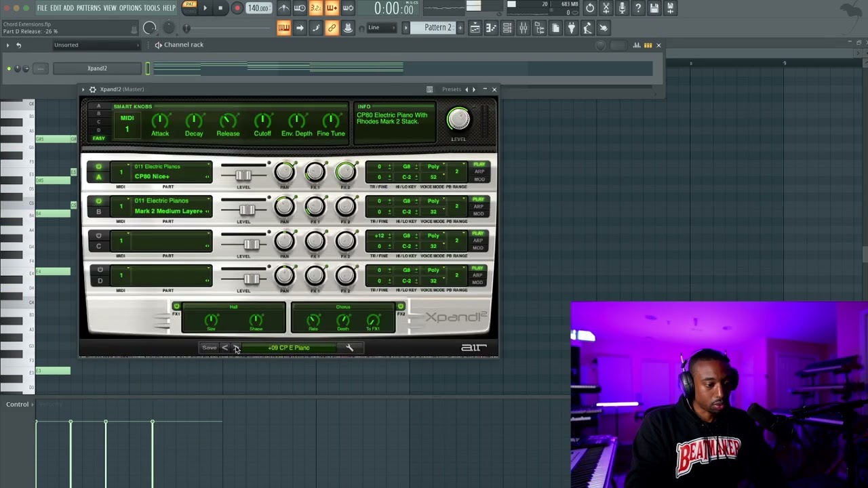Open the playlist view icon
Screen dimensions: 868x488
[x=475, y=28]
